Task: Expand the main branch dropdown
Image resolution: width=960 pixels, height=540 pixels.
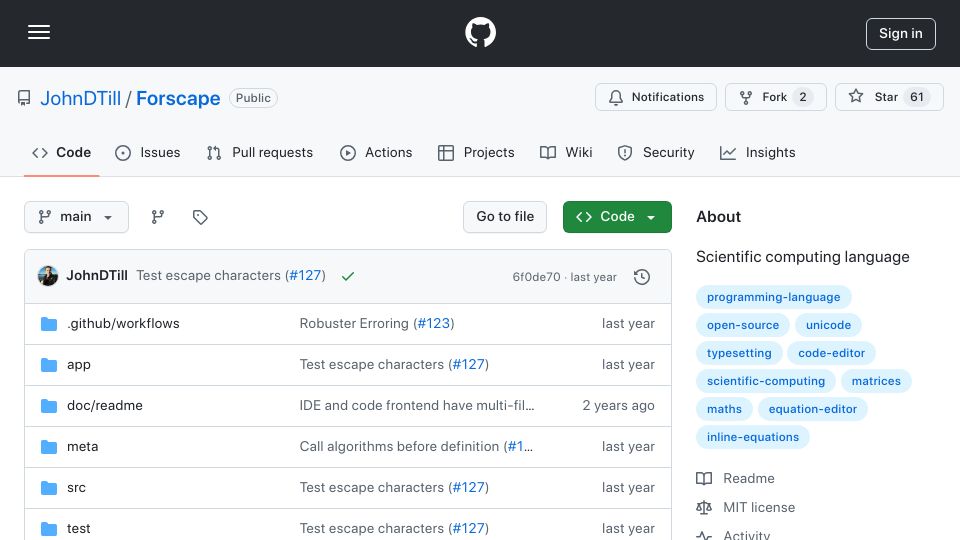Action: [x=77, y=217]
